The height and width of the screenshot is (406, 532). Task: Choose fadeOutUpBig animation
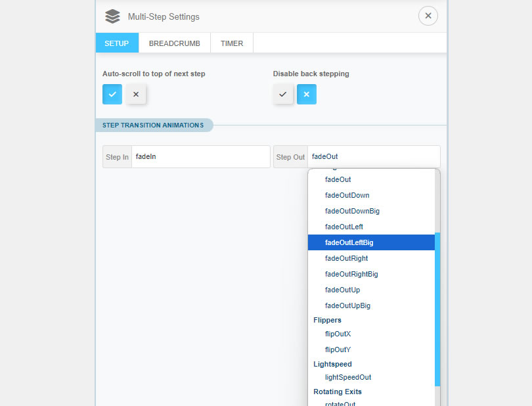click(x=371, y=305)
